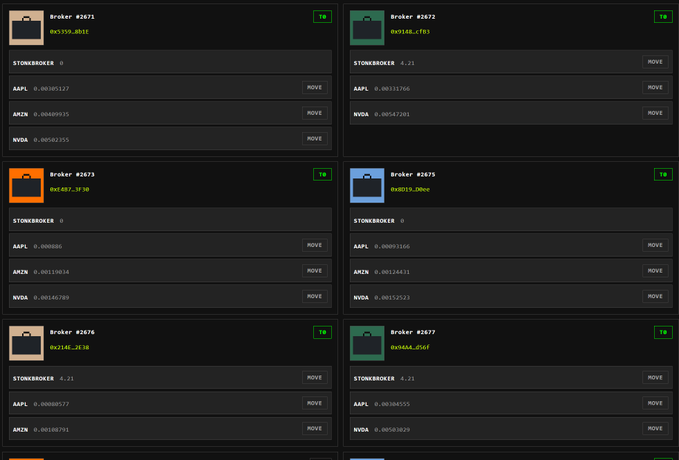The image size is (679, 460).
Task: Click the "Broker #2671" title text
Action: (72, 17)
